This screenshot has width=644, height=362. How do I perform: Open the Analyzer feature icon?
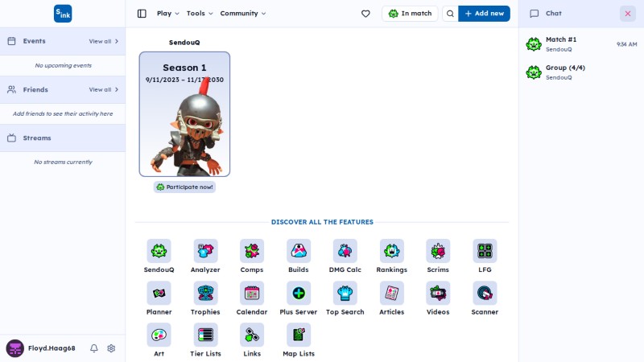[x=205, y=251]
